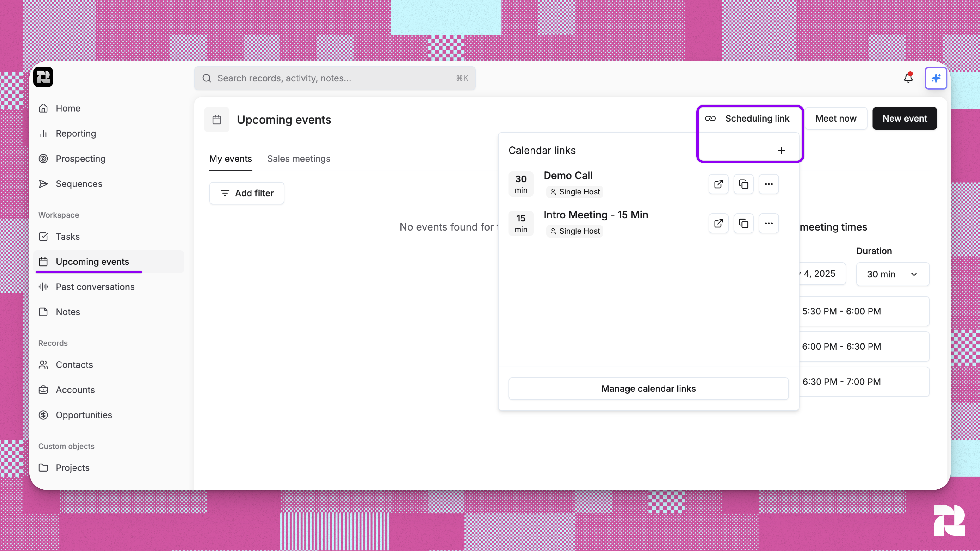The image size is (980, 551).
Task: Open more options for Intro Meeting
Action: [x=768, y=223]
